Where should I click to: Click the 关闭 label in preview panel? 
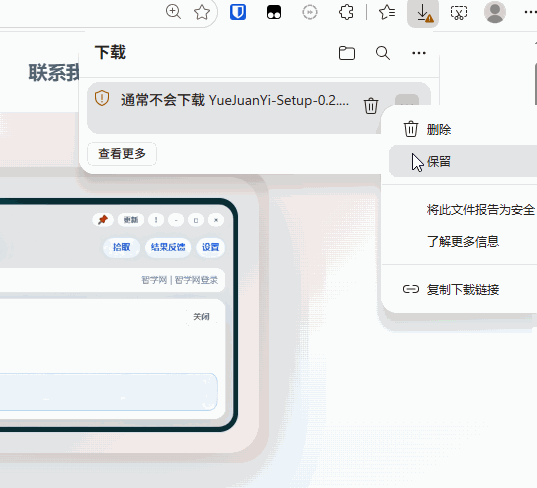click(x=201, y=316)
